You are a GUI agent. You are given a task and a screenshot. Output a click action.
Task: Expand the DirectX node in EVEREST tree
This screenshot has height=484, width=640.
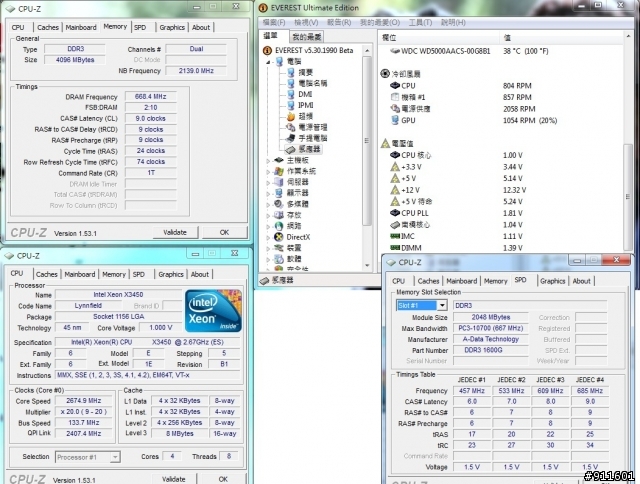coord(269,237)
